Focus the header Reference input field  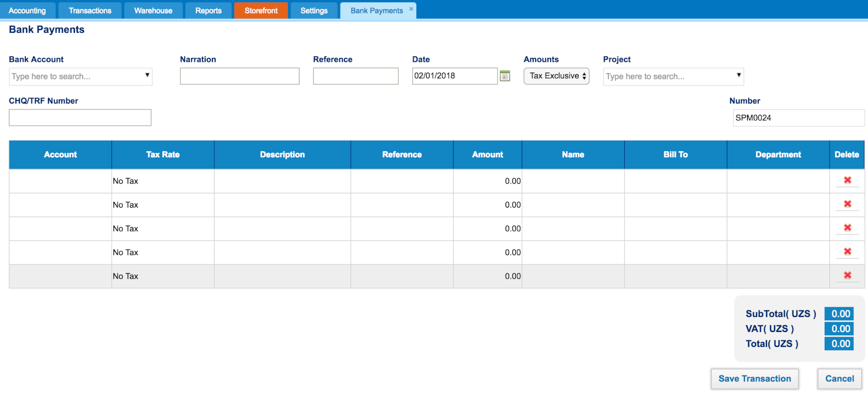pyautogui.click(x=356, y=76)
